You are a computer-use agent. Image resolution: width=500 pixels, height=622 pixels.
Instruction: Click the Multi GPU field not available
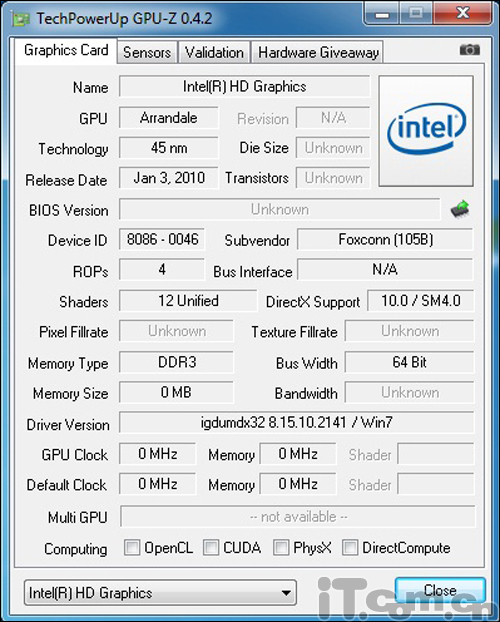298,516
